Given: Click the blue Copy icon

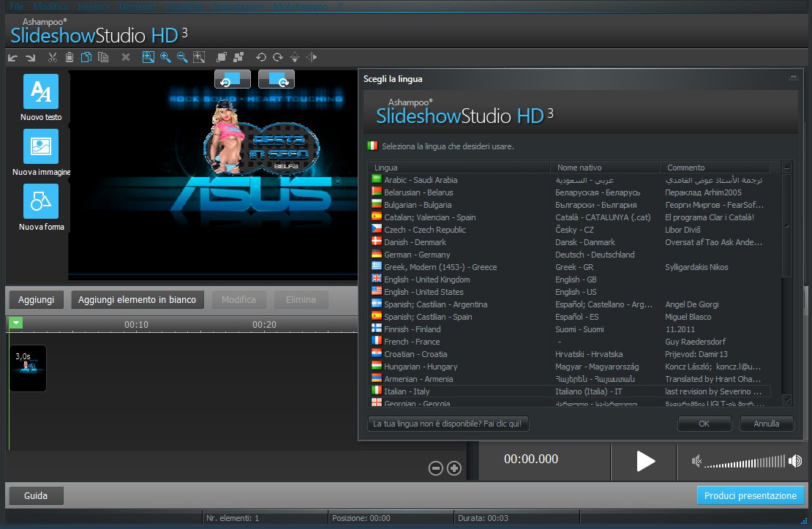Looking at the screenshot, I should (86, 58).
